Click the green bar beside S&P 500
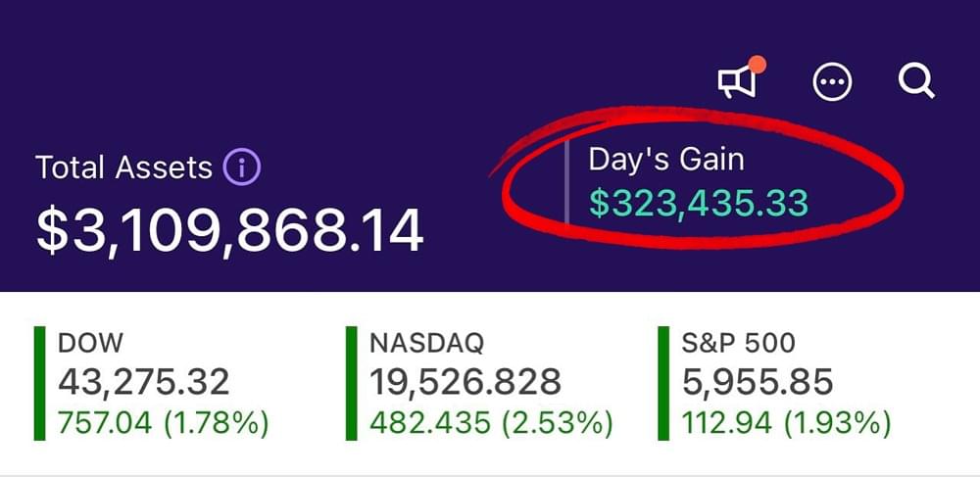Image resolution: width=980 pixels, height=477 pixels. click(x=663, y=383)
